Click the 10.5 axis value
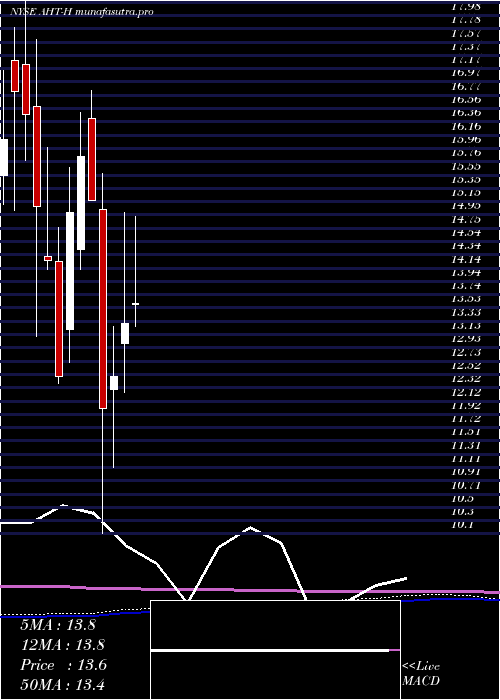This screenshot has width=500, height=700. 462,499
